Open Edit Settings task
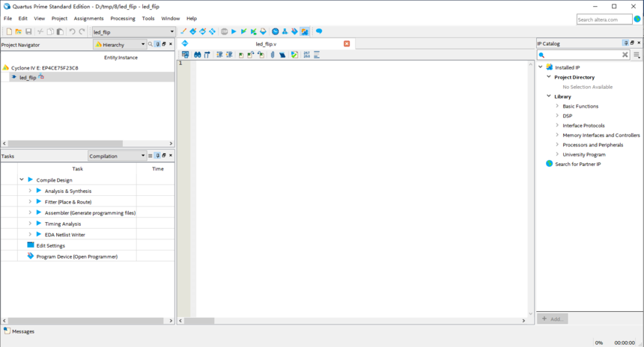 (50, 245)
